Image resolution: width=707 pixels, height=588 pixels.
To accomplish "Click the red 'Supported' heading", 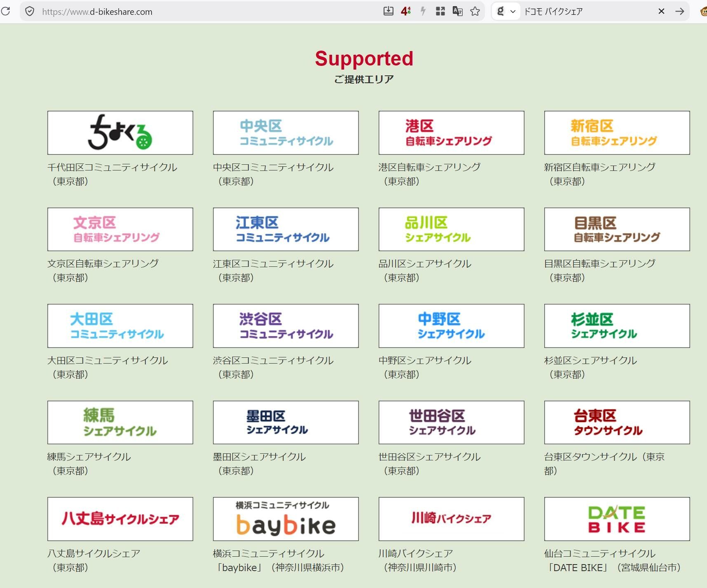I will [x=364, y=59].
